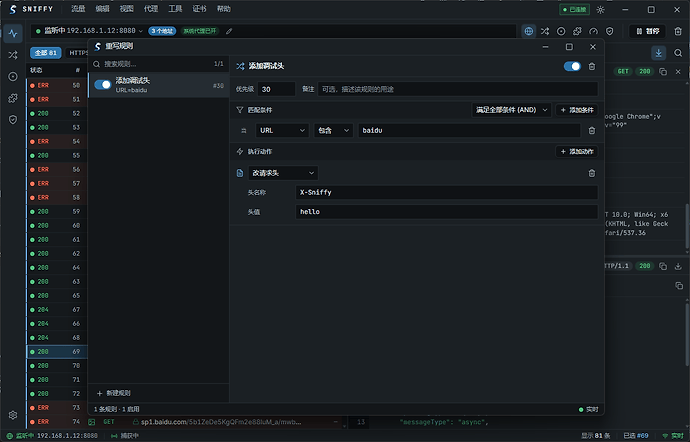Clear traffic with toolbar trash icon
This screenshot has width=690, height=442.
[x=678, y=31]
